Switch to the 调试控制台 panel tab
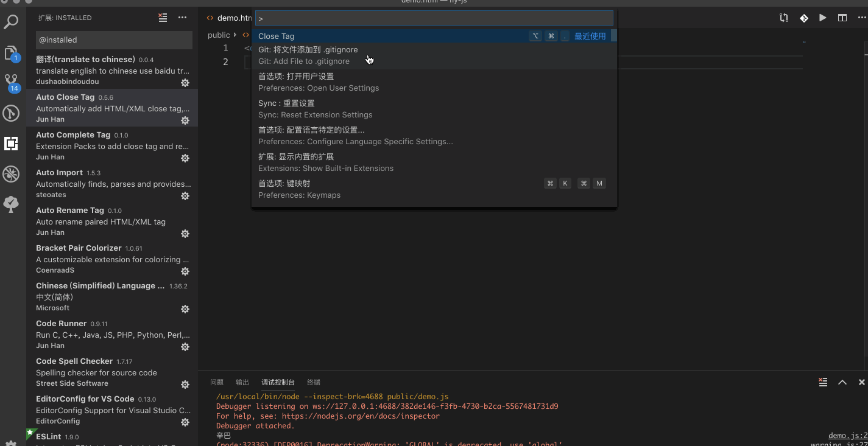Image resolution: width=868 pixels, height=446 pixels. click(x=278, y=382)
